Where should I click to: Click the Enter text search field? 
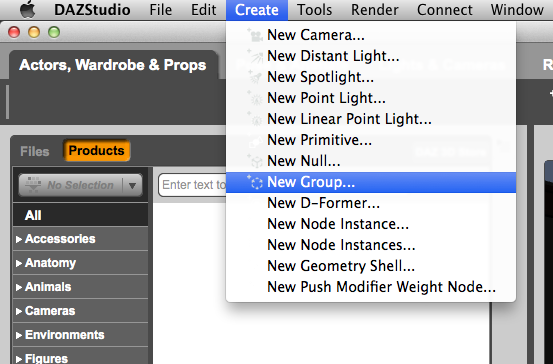click(x=193, y=184)
